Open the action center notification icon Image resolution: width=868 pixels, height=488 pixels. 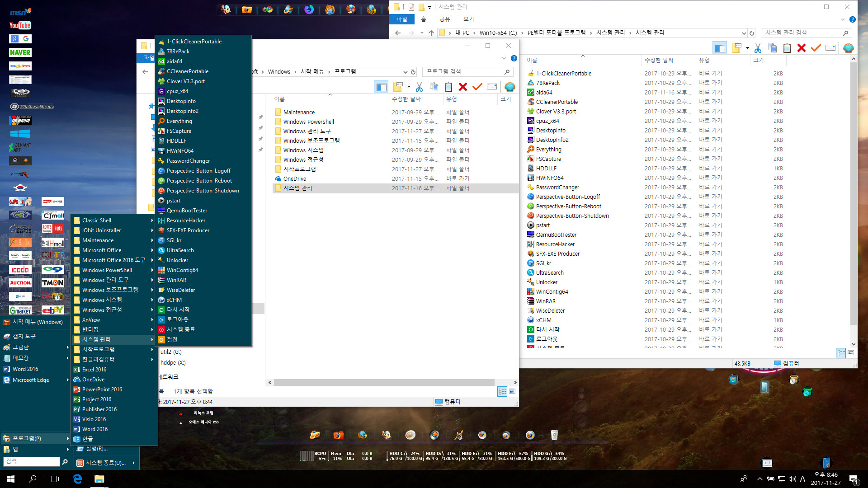[x=854, y=479]
